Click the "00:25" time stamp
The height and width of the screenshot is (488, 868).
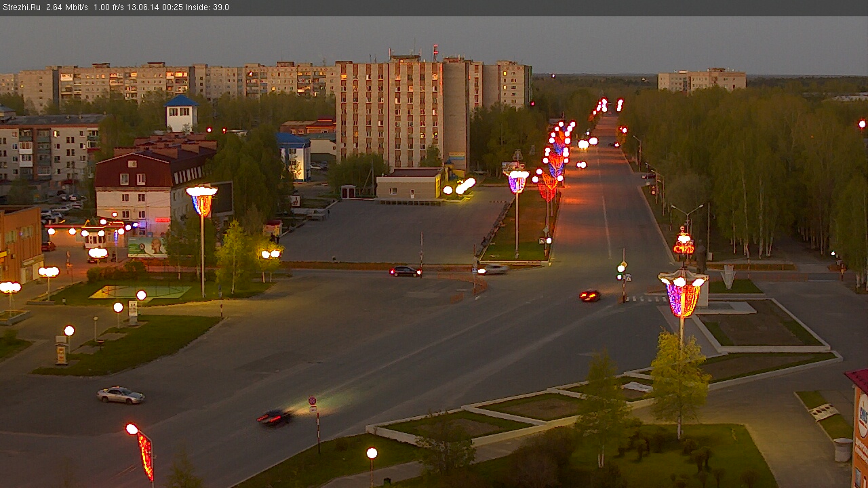point(173,7)
